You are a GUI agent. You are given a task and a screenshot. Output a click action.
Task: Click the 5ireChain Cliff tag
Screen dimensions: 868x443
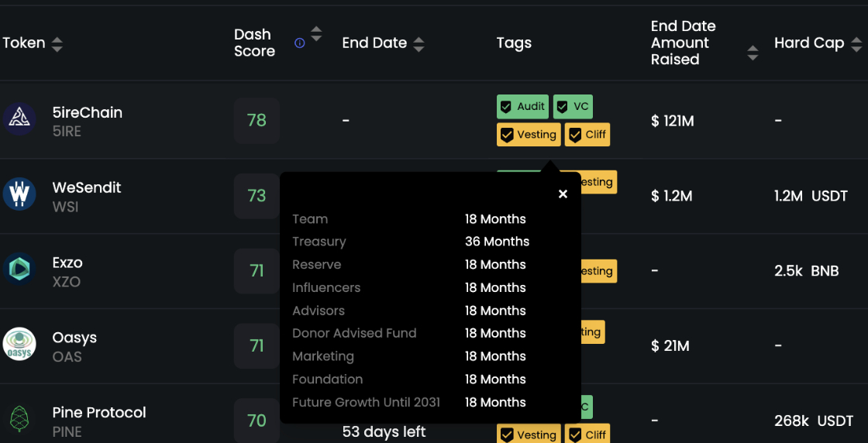coord(587,135)
